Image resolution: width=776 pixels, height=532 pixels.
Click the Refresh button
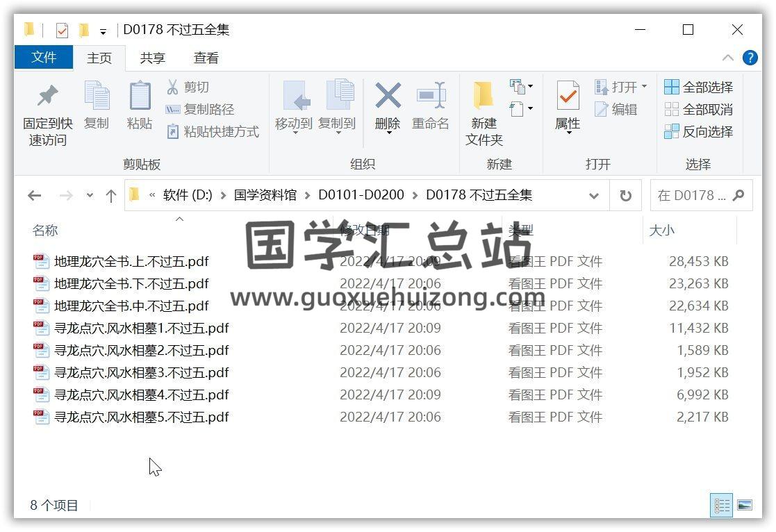tap(625, 196)
